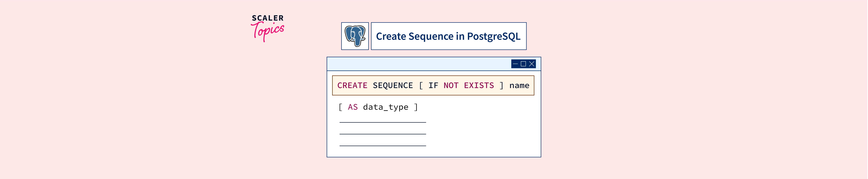
Task: Click the AS keyword on second line
Action: [352, 107]
